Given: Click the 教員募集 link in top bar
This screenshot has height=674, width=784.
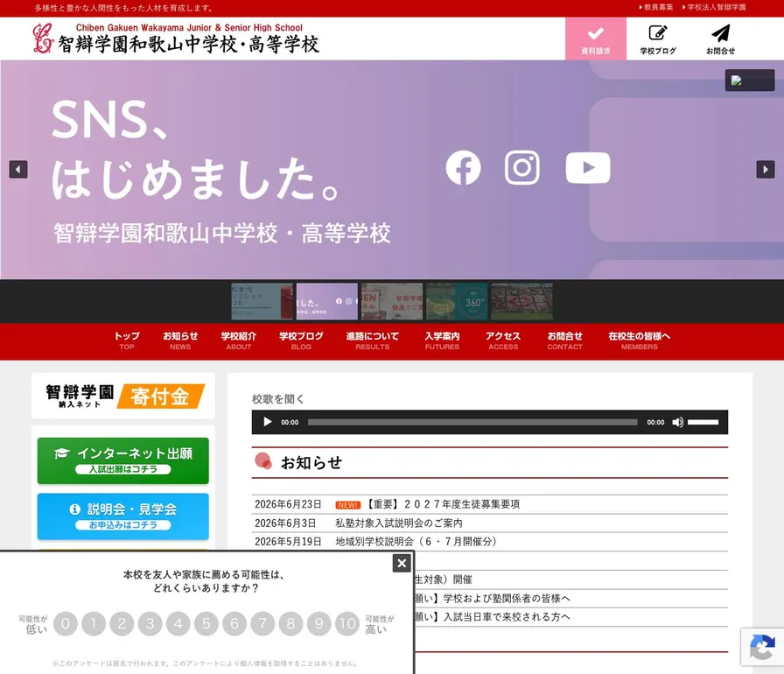Looking at the screenshot, I should (x=656, y=8).
